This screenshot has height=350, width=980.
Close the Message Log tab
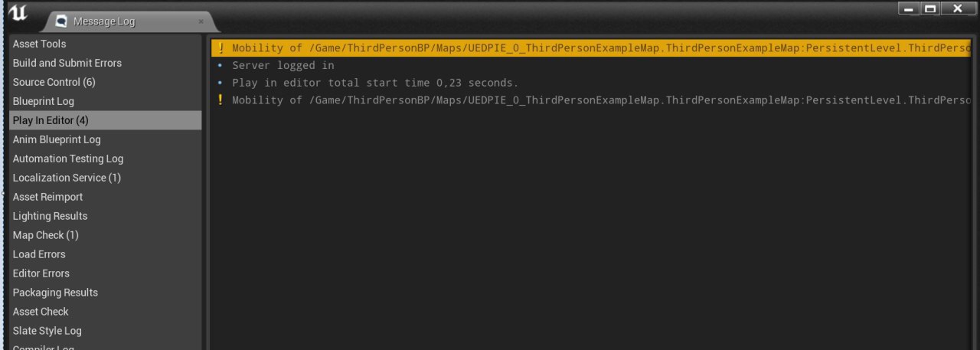[201, 21]
